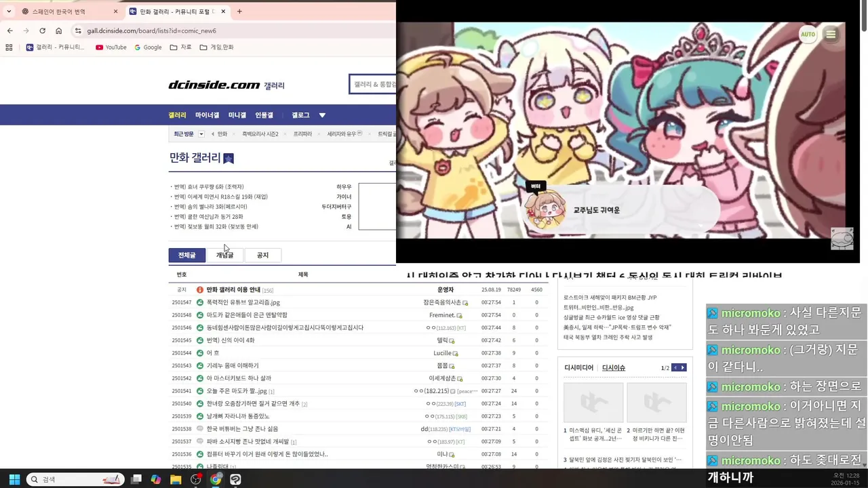Screen dimensions: 868x488
Task: Click the 버터 character portrait icon
Action: pyautogui.click(x=545, y=209)
